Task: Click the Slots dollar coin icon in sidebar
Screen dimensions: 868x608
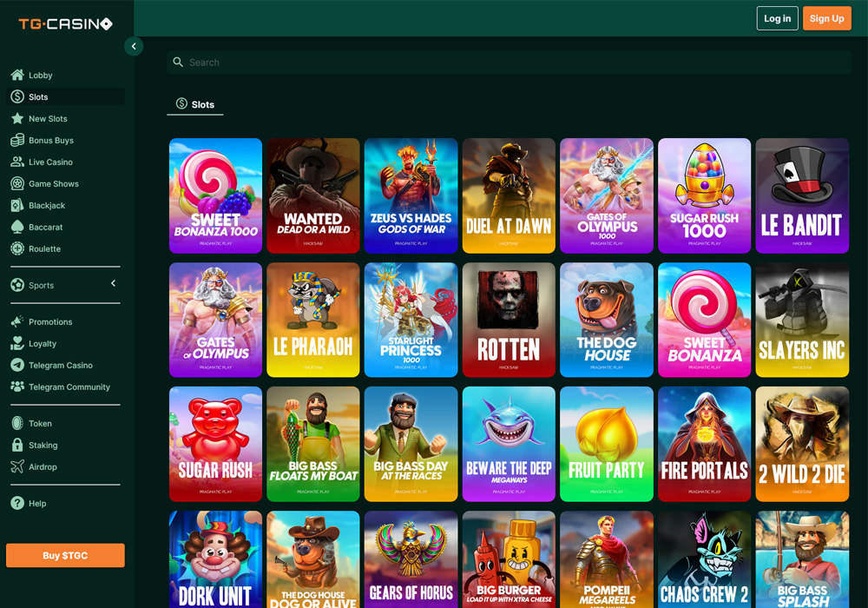Action: [x=17, y=97]
